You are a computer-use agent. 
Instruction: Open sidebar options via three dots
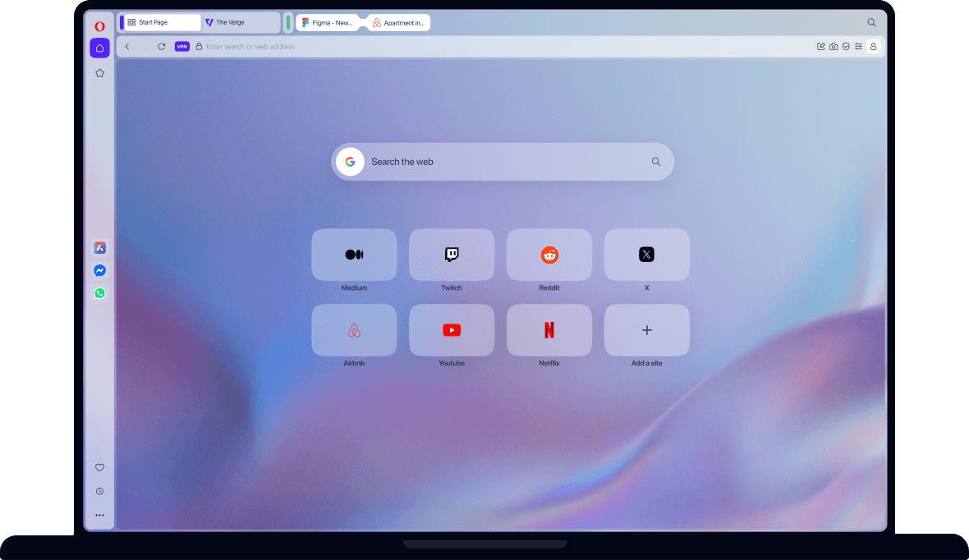point(99,515)
